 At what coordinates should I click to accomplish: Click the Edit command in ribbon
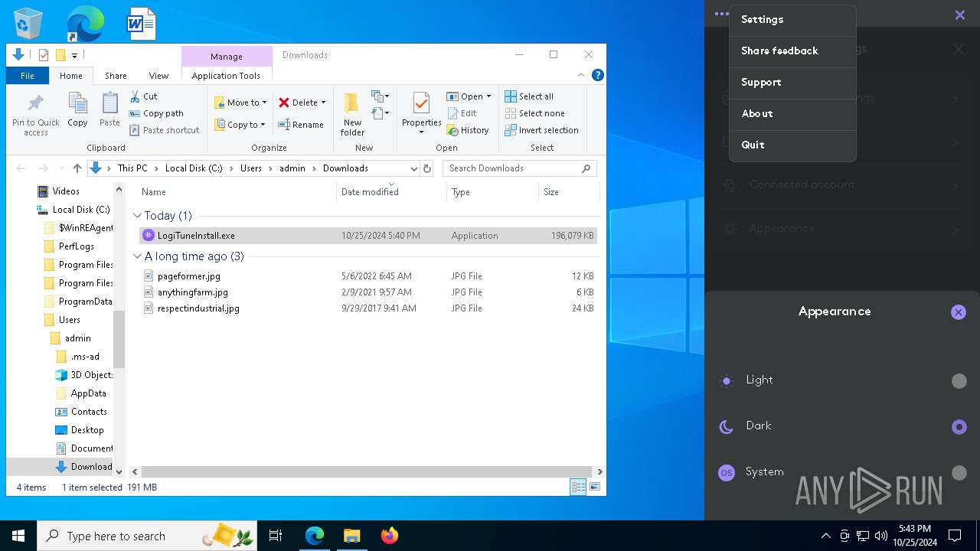462,113
